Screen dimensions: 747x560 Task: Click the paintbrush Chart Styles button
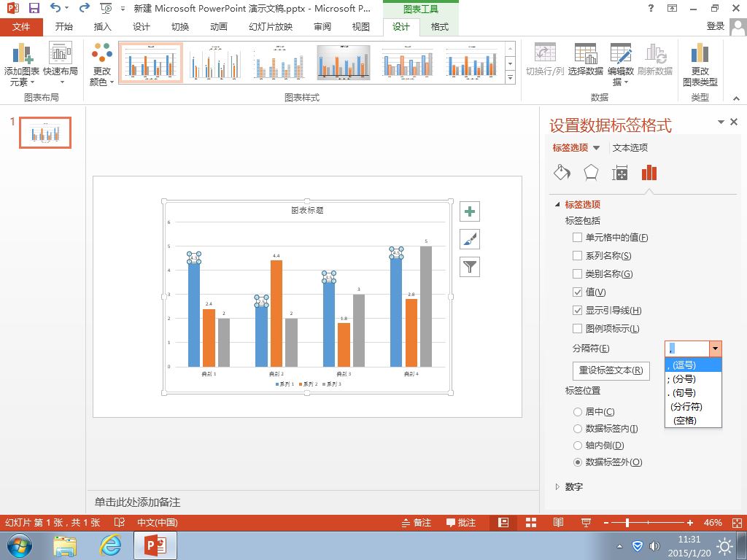click(470, 239)
